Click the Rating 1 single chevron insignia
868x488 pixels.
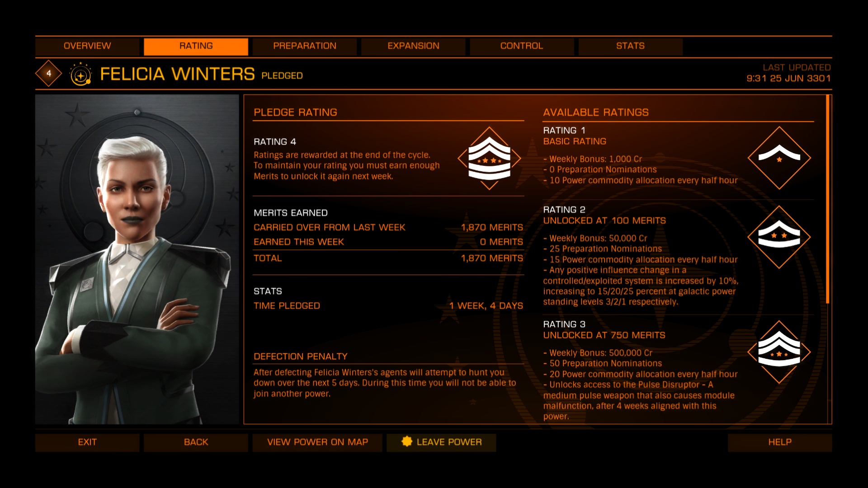pos(779,158)
